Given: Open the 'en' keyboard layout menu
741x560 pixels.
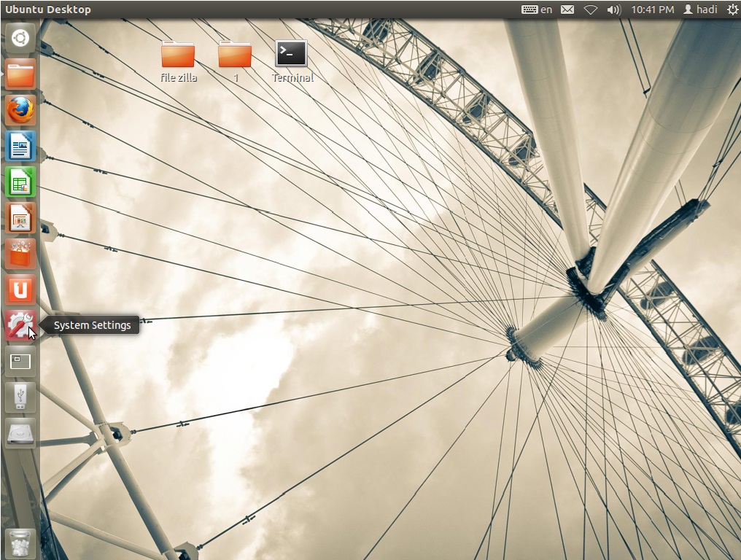Looking at the screenshot, I should [538, 9].
